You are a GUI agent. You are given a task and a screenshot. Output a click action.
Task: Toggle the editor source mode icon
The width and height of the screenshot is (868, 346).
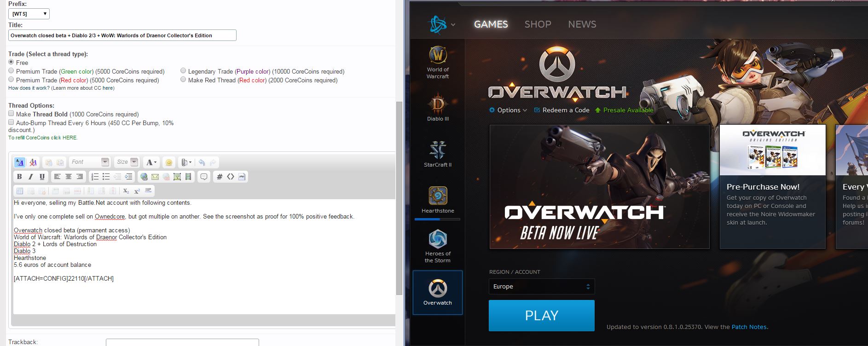[x=20, y=162]
